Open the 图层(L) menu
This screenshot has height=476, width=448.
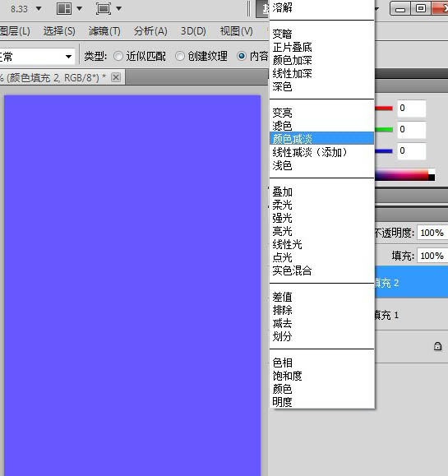15,31
